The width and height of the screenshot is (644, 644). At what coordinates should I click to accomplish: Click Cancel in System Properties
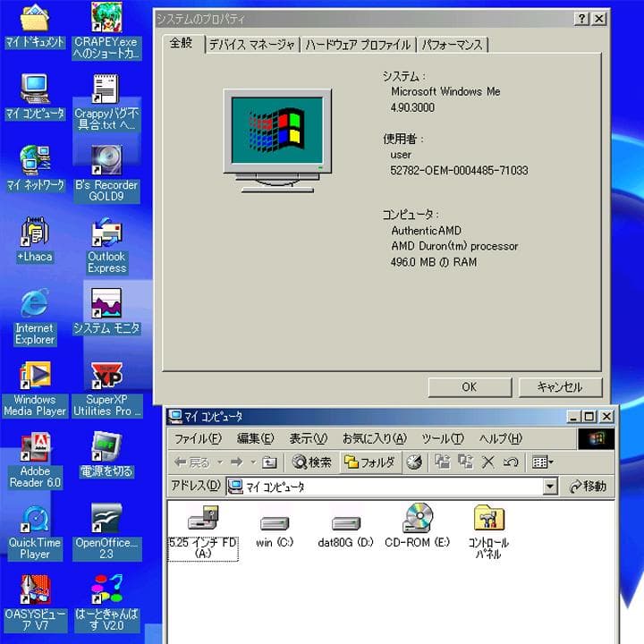point(560,387)
